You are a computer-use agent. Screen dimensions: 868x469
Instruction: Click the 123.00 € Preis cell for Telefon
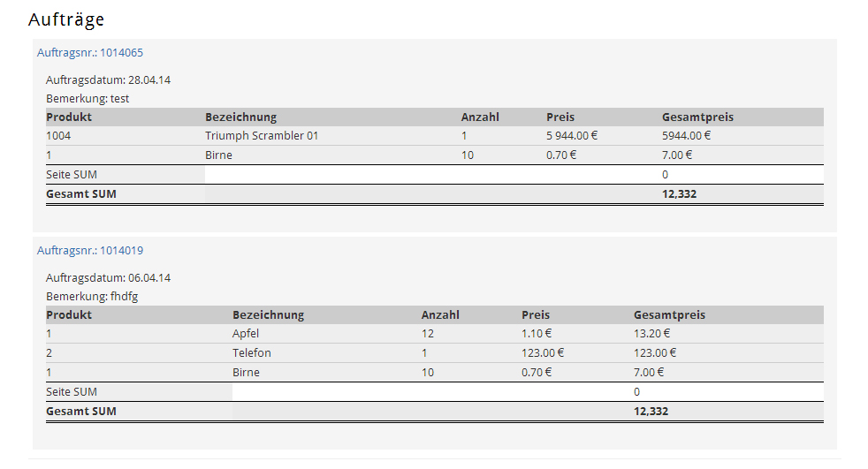click(543, 353)
